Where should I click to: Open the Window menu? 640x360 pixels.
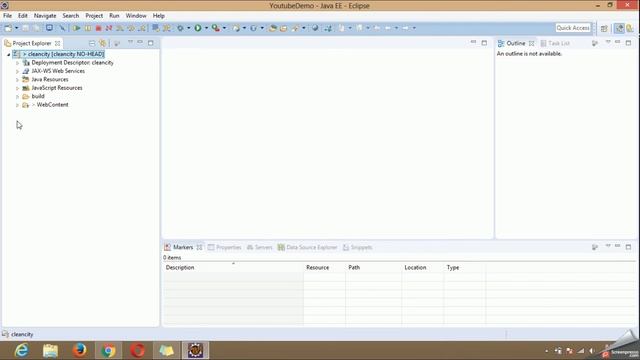coord(136,16)
